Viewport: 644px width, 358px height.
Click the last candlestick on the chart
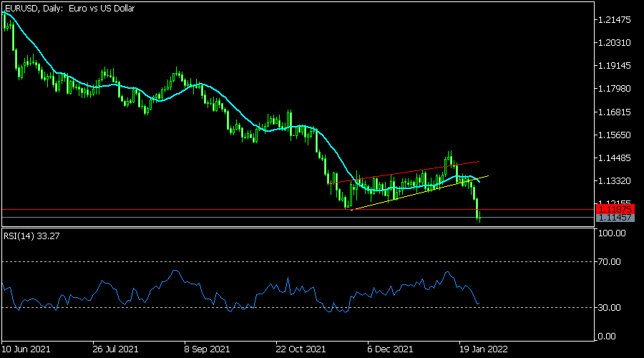pos(480,217)
